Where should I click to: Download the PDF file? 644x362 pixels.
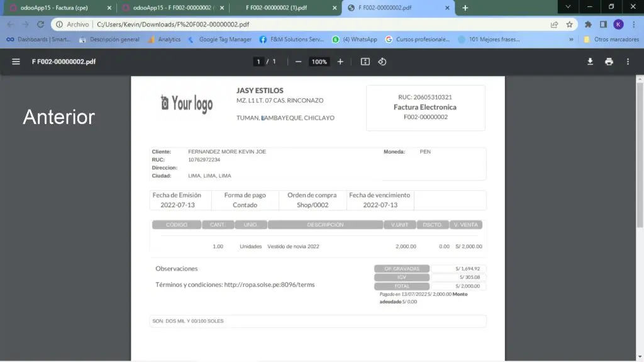[x=590, y=62]
